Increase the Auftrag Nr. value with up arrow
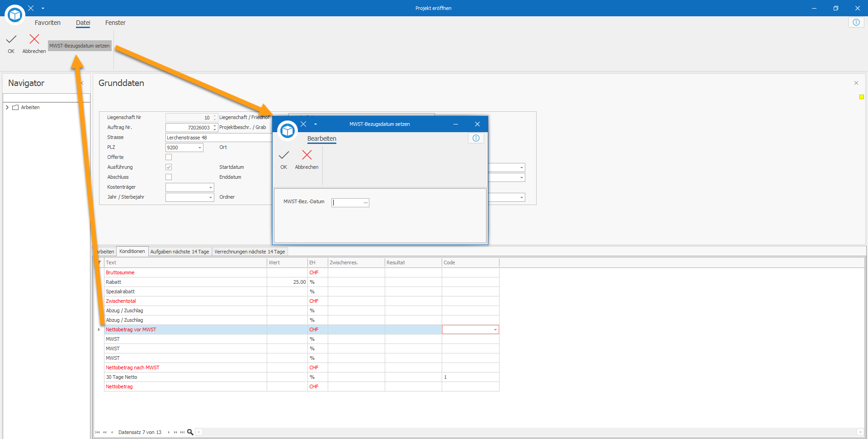The width and height of the screenshot is (868, 439). tap(215, 125)
